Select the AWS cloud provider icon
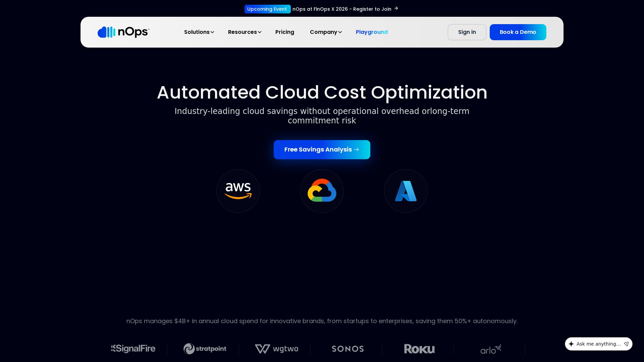 click(238, 191)
